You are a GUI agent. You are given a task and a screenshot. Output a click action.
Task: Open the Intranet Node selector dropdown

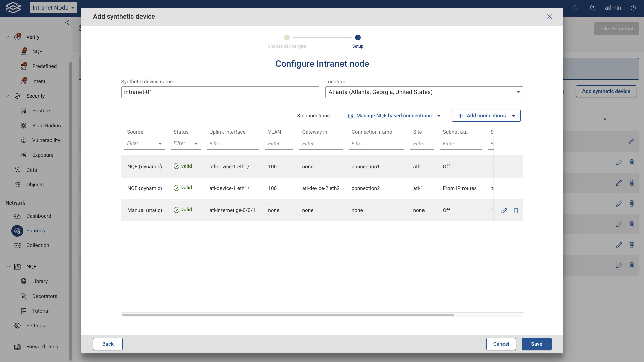[53, 8]
